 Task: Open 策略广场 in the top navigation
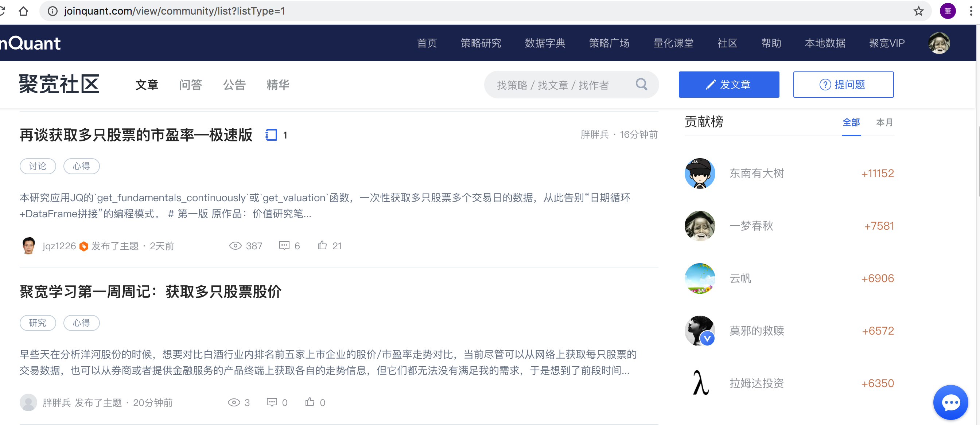(609, 43)
